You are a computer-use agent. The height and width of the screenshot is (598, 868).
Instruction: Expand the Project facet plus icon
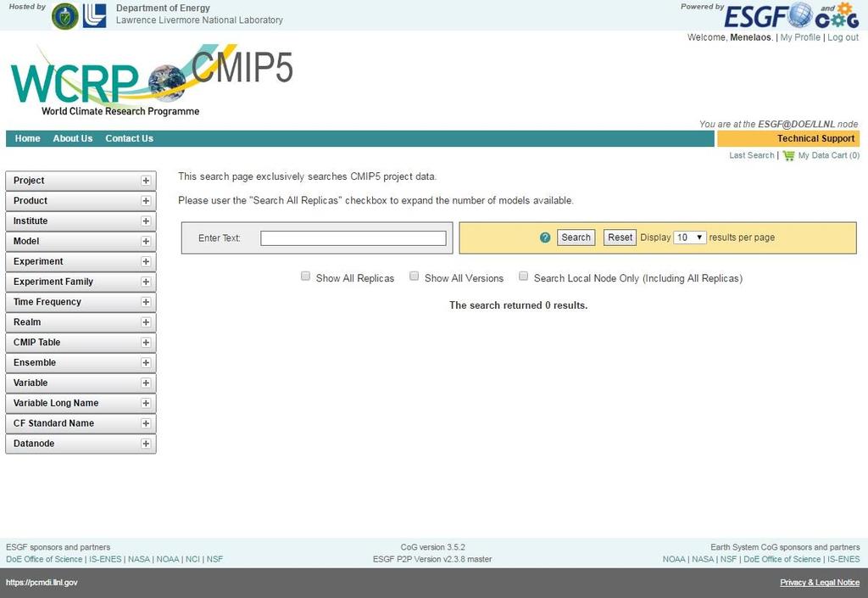[146, 181]
